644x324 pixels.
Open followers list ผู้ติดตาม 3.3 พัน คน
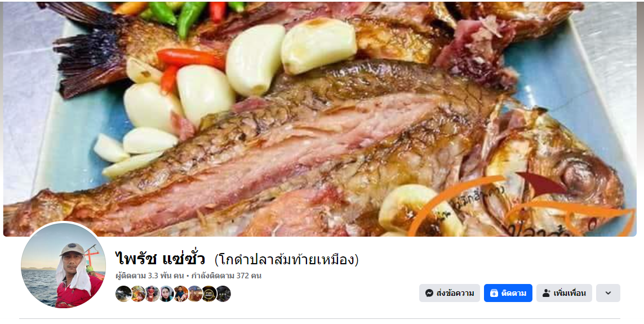coord(150,276)
